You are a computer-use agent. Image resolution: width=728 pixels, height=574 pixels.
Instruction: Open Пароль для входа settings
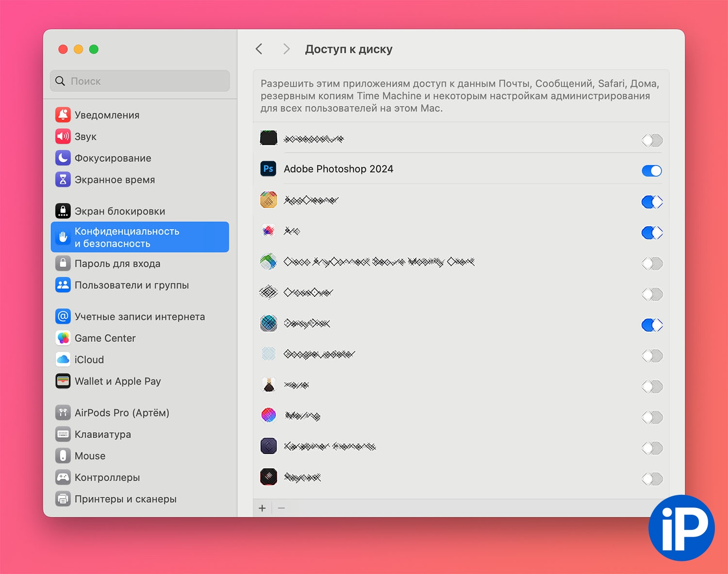(117, 264)
